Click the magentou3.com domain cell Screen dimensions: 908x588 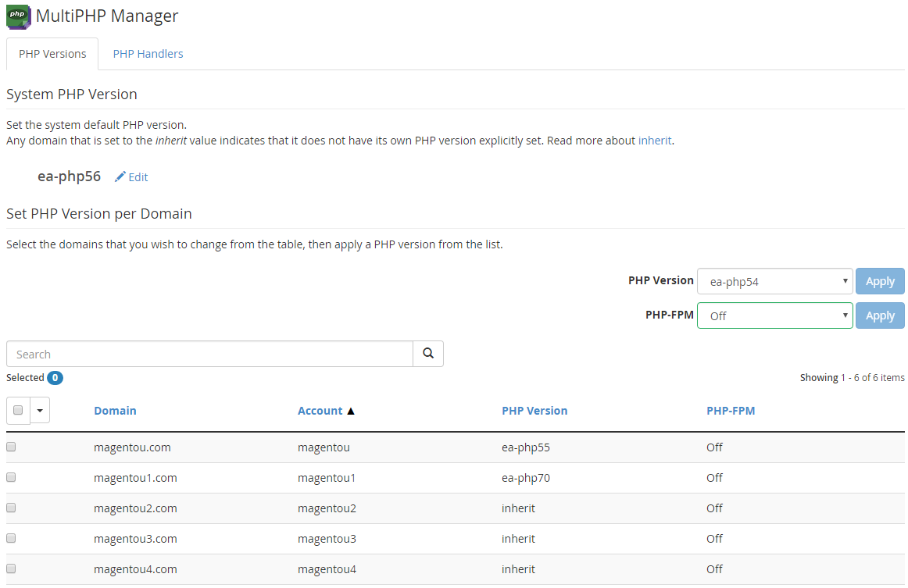[x=135, y=539]
